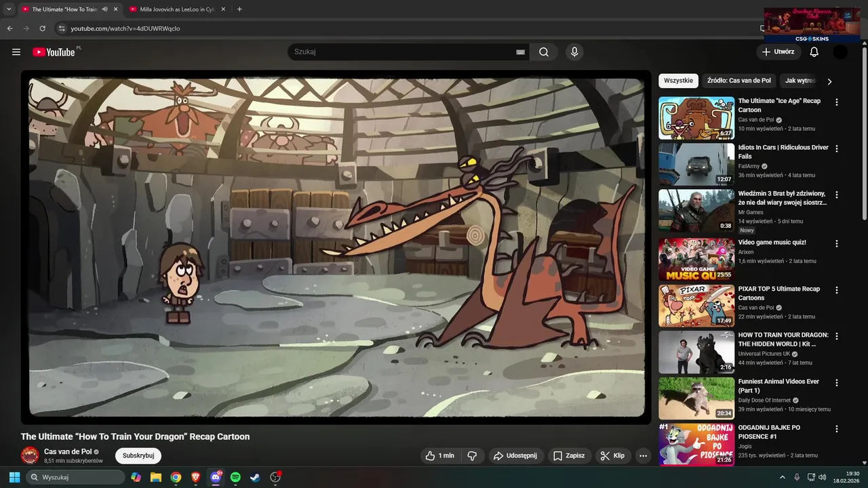Open File Explorer from taskbar

(x=156, y=477)
